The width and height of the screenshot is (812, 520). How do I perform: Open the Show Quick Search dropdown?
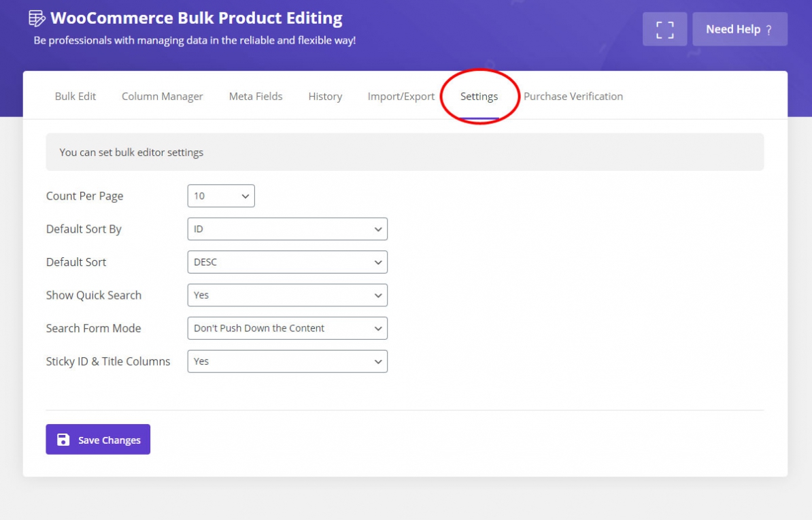click(x=287, y=295)
